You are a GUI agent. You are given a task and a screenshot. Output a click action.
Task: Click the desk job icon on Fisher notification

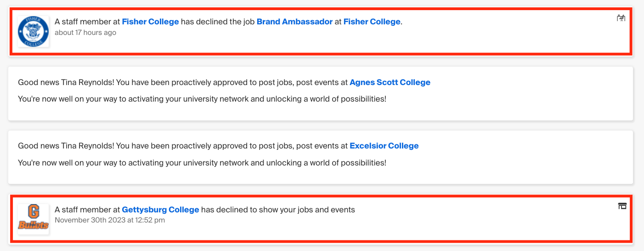[621, 18]
